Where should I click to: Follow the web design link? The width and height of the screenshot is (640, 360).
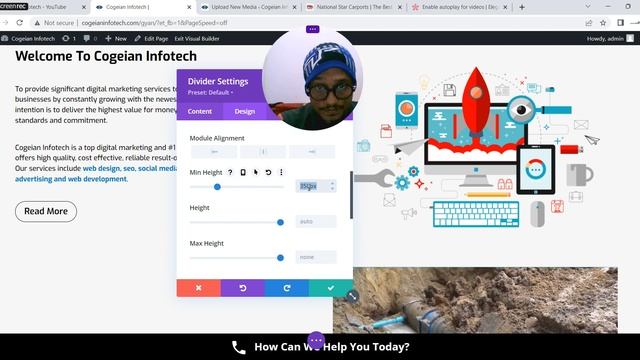[x=101, y=168]
